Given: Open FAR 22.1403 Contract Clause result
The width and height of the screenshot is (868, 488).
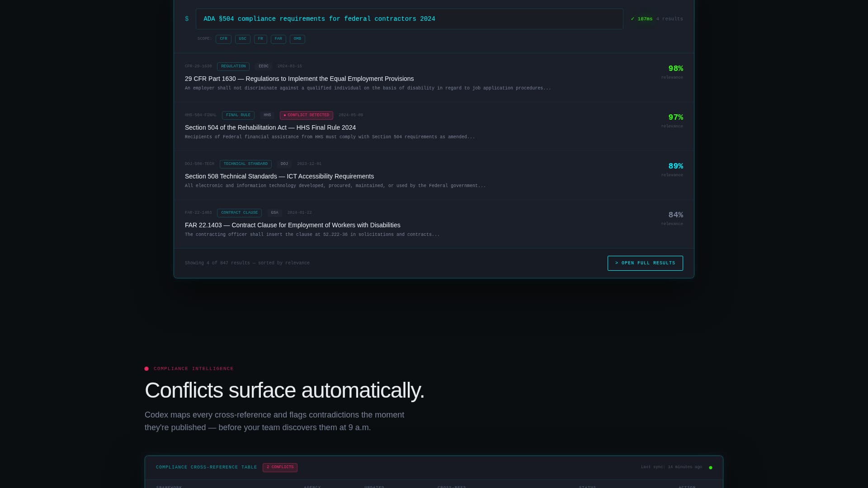Looking at the screenshot, I should tap(434, 224).
